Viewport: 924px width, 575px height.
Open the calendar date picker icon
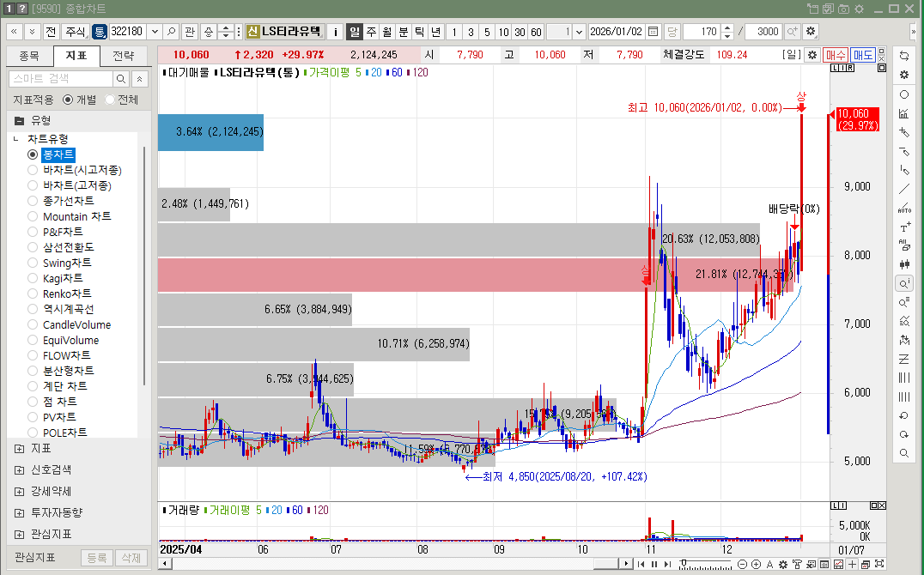(x=653, y=31)
